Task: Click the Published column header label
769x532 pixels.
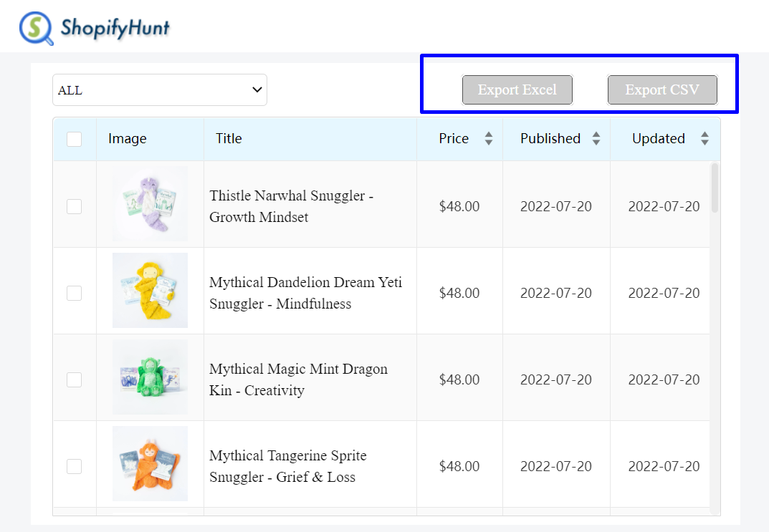Action: tap(550, 139)
